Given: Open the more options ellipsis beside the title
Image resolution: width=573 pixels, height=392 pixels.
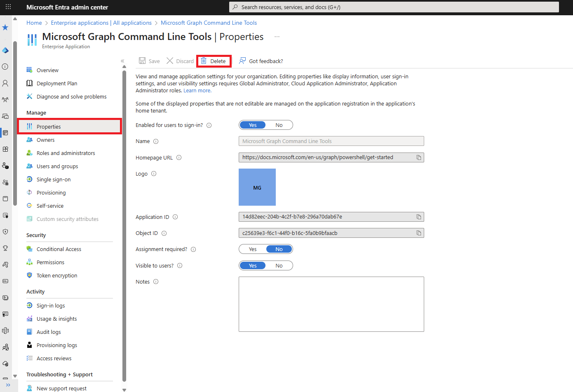Looking at the screenshot, I should (277, 37).
